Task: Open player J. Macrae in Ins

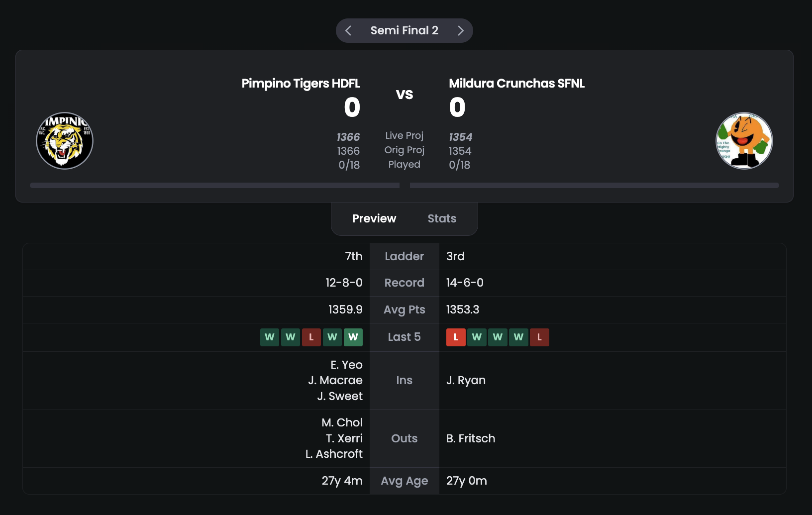Action: [335, 380]
